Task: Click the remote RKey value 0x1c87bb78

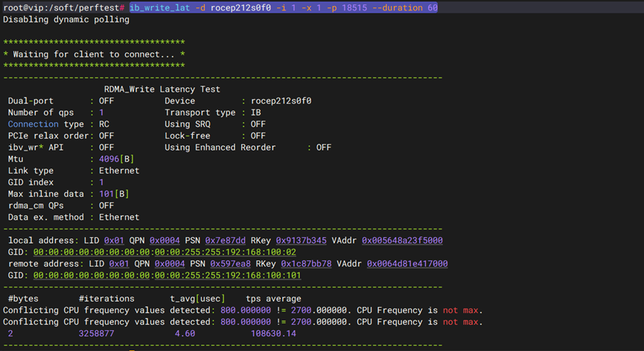Action: point(305,264)
